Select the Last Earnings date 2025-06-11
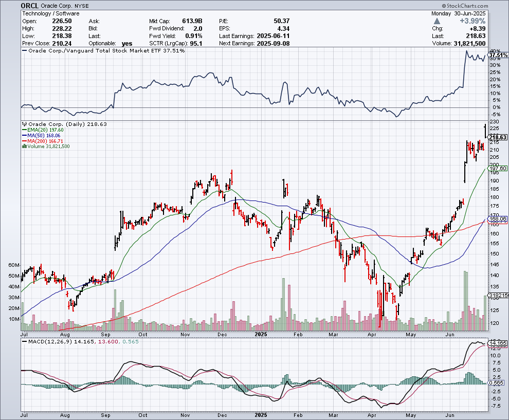Image resolution: width=509 pixels, height=420 pixels. (273, 36)
